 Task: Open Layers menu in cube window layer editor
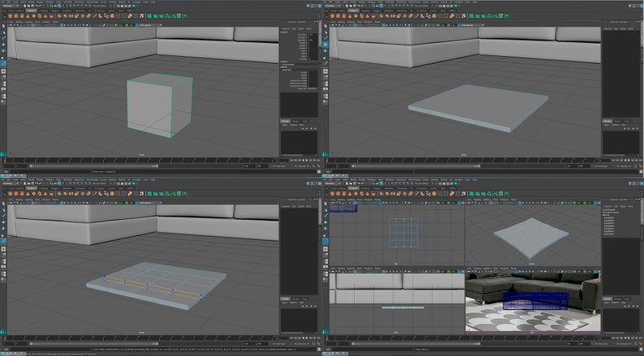click(x=284, y=125)
